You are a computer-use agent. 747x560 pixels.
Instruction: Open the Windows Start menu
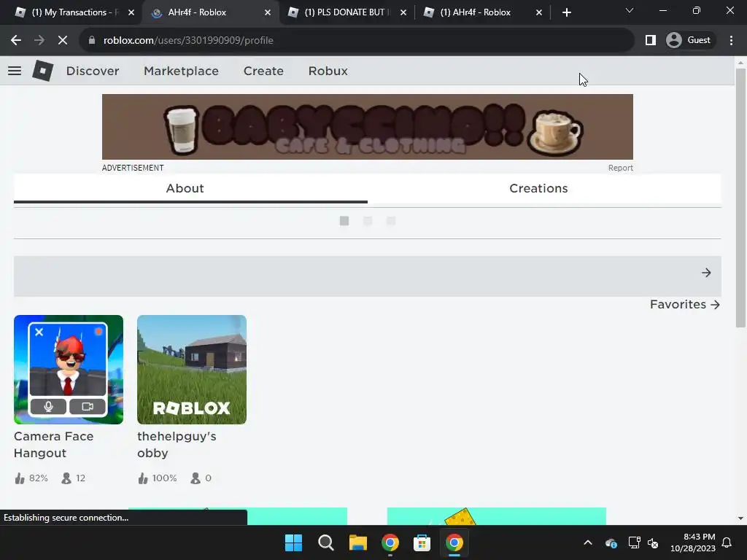click(293, 542)
